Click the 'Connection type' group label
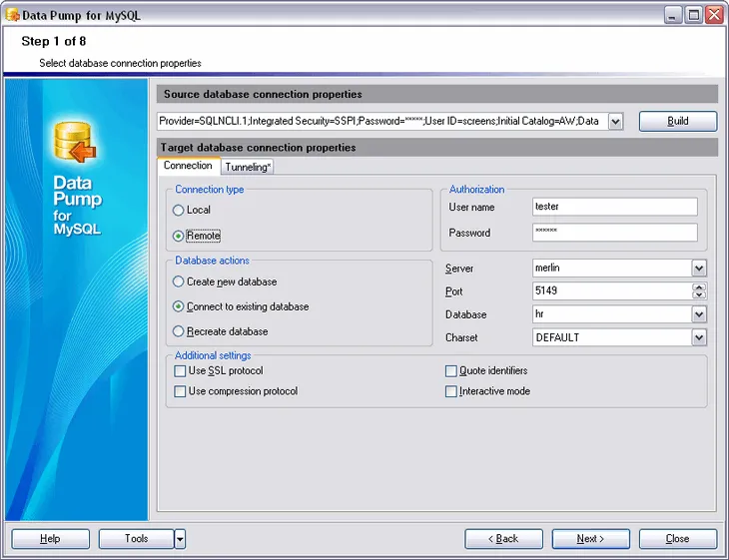This screenshot has width=729, height=560. (210, 190)
